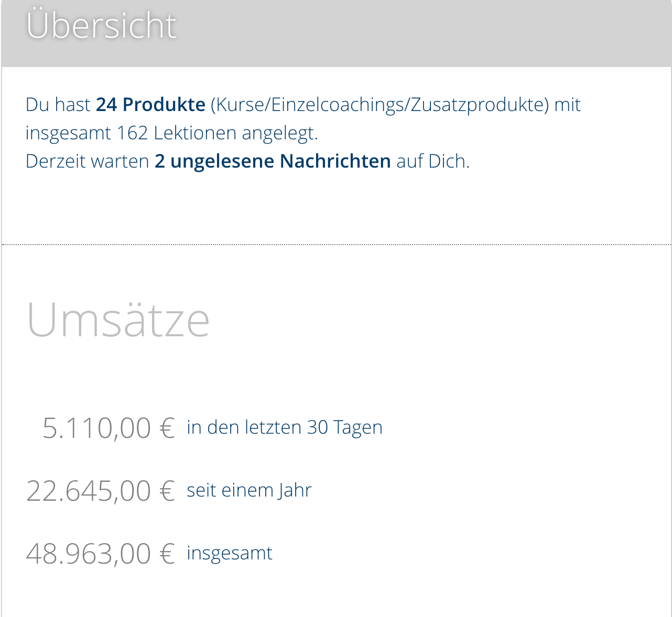Click the "Umsätze" section heading

[118, 319]
